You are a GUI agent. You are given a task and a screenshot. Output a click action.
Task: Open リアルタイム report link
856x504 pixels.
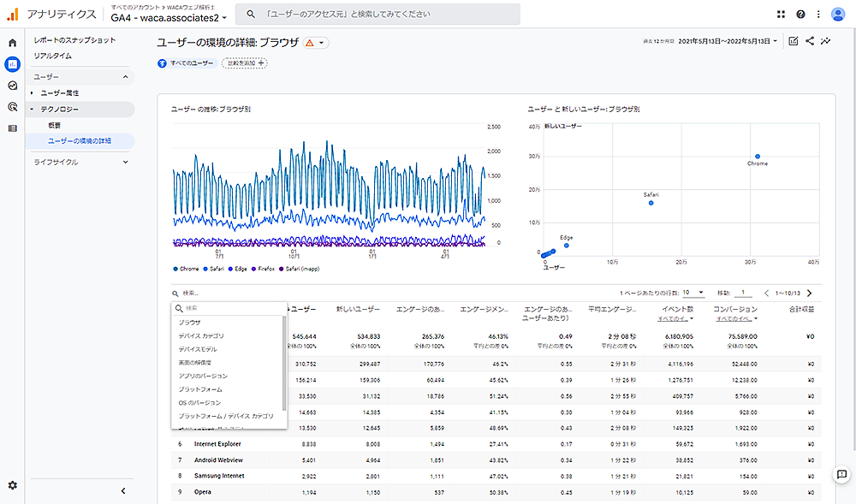pos(53,56)
